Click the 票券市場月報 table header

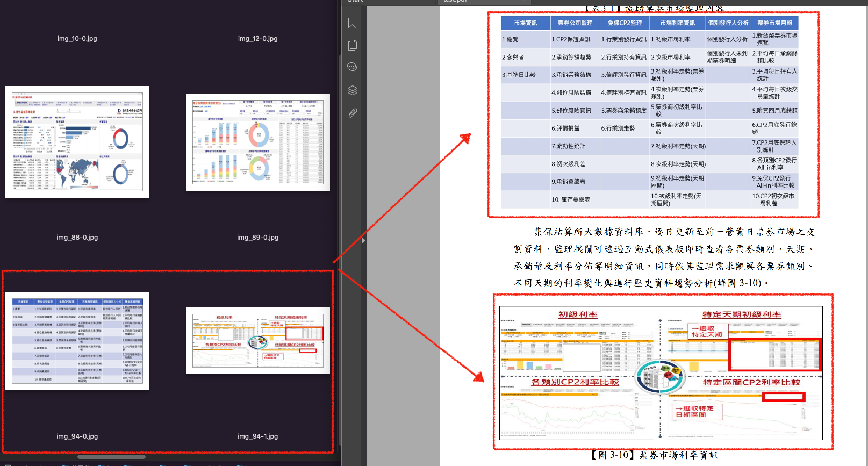tap(774, 23)
